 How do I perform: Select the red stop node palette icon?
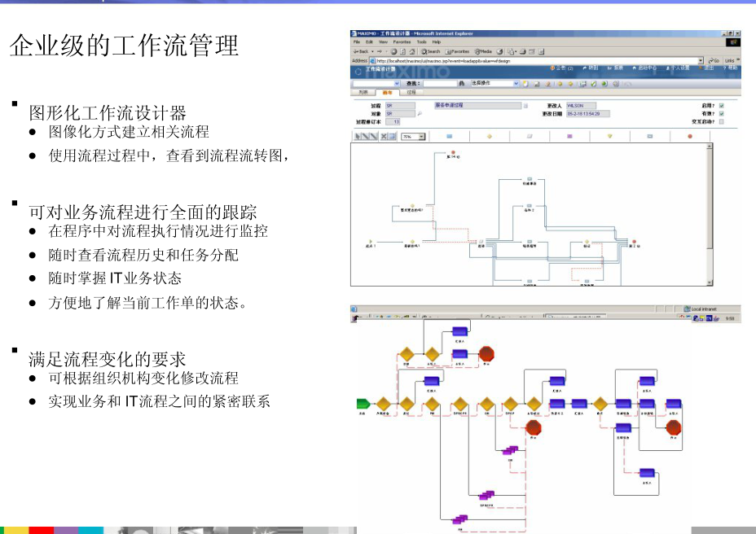pyautogui.click(x=689, y=136)
